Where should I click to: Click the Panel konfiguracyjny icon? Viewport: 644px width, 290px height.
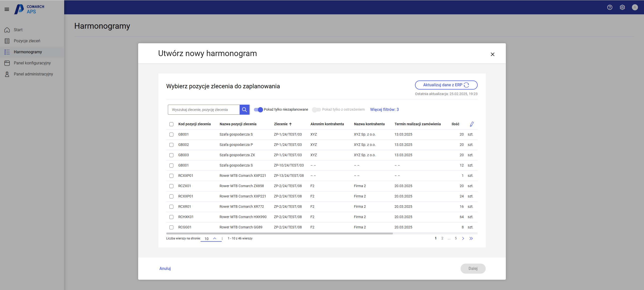click(x=7, y=63)
